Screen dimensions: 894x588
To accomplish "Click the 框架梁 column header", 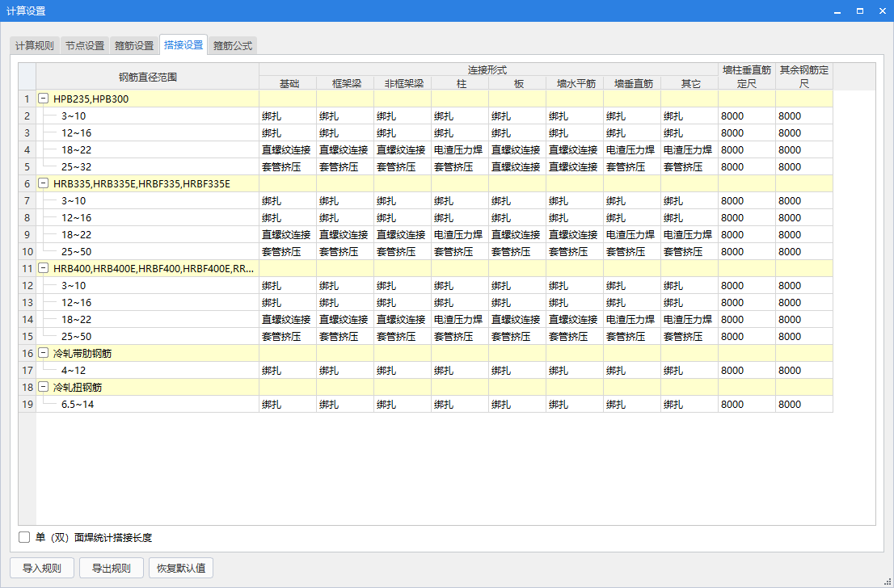I will tap(345, 84).
